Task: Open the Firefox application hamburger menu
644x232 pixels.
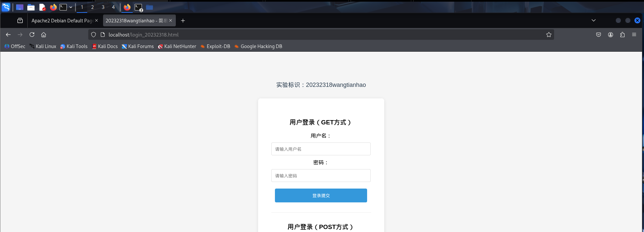Action: point(634,35)
